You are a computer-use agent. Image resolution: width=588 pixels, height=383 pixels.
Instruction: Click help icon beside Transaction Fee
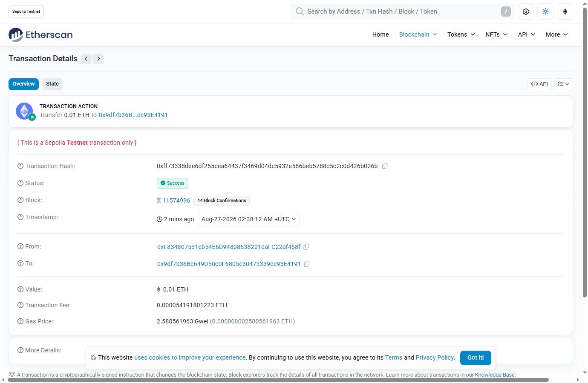[20, 305]
